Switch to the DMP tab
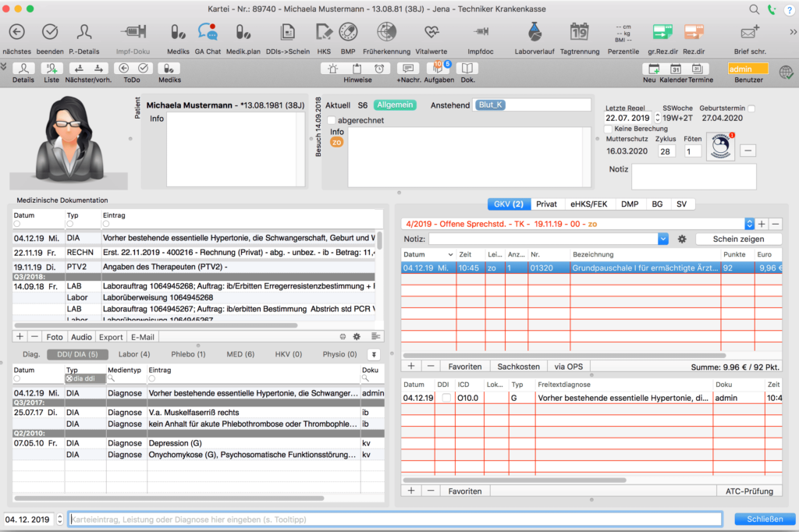 click(x=630, y=204)
